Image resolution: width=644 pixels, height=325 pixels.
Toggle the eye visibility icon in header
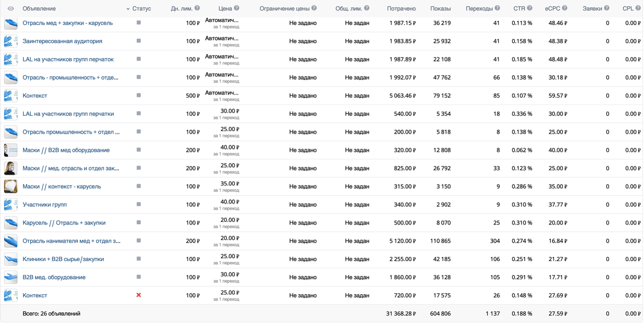coord(11,9)
